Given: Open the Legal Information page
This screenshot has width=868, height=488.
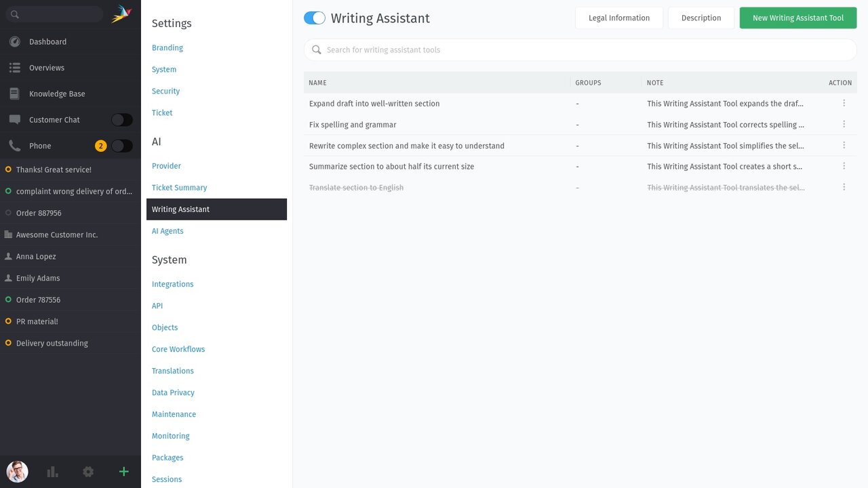Looking at the screenshot, I should (x=618, y=18).
